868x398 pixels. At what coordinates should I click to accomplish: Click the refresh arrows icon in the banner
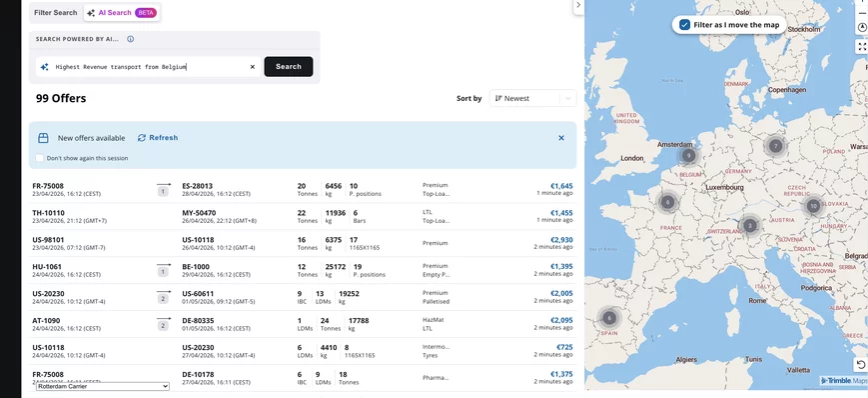142,138
